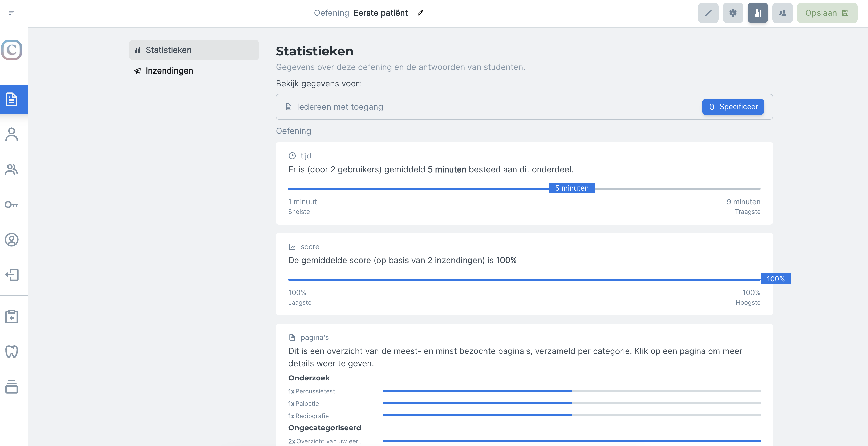Viewport: 868px width, 446px height.
Task: Click the app logo with letter C
Action: 11,50
